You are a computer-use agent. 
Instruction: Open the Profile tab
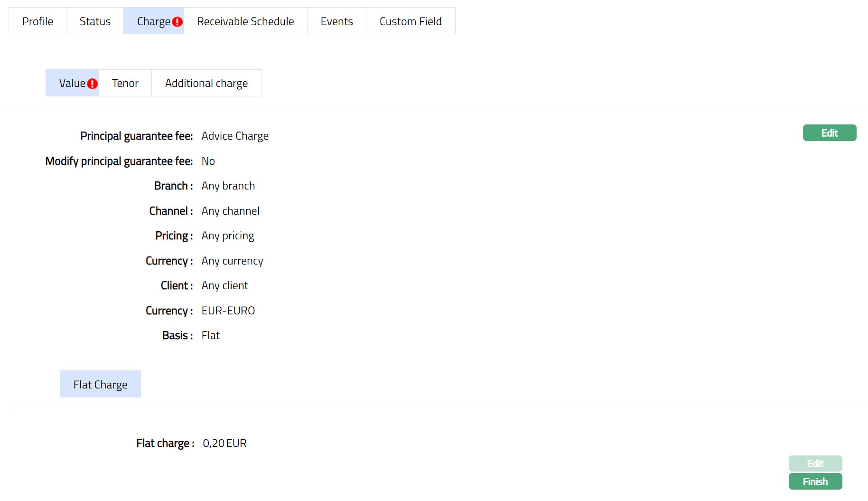tap(37, 21)
